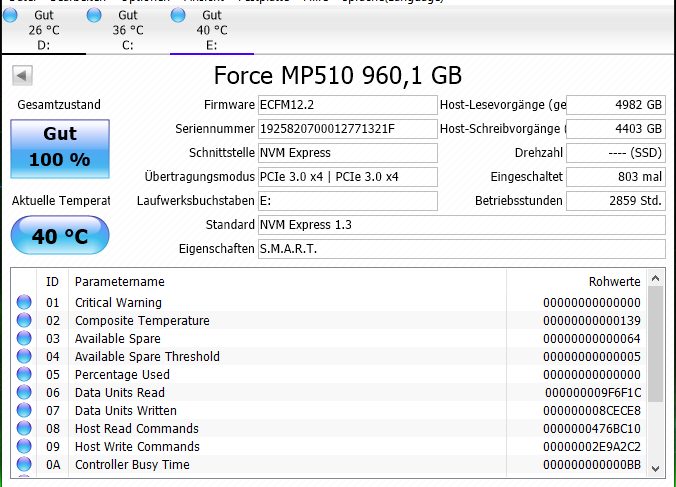Click the status icon for Available Spare Threshold
Screen dimensions: 676x487
[24, 356]
